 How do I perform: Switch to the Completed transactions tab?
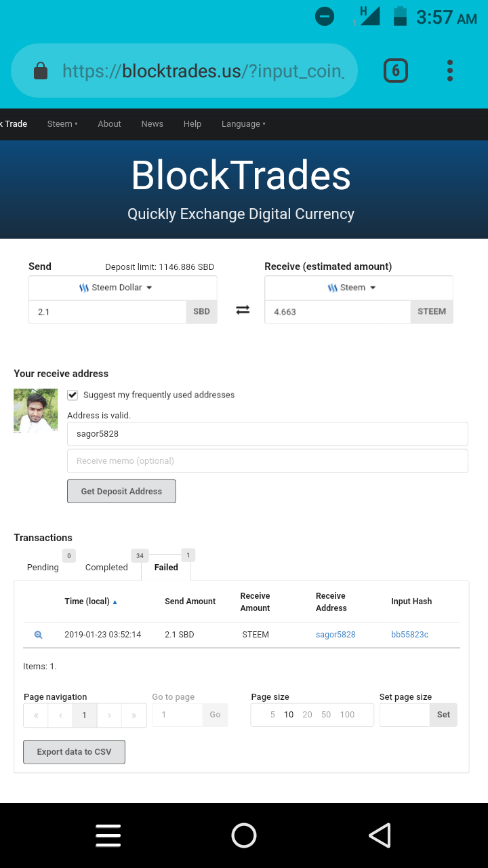(x=106, y=568)
